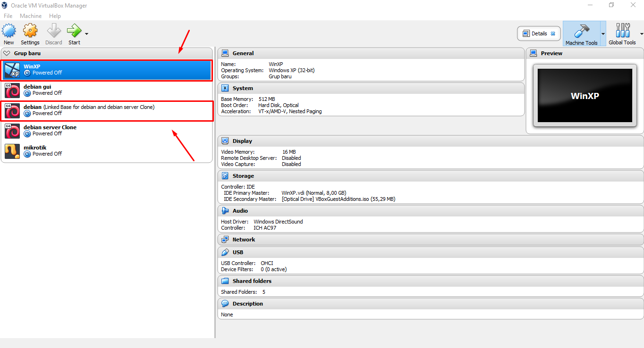Click the OHCI USB Controller value
Screen dimensions: 644x348
click(267, 263)
